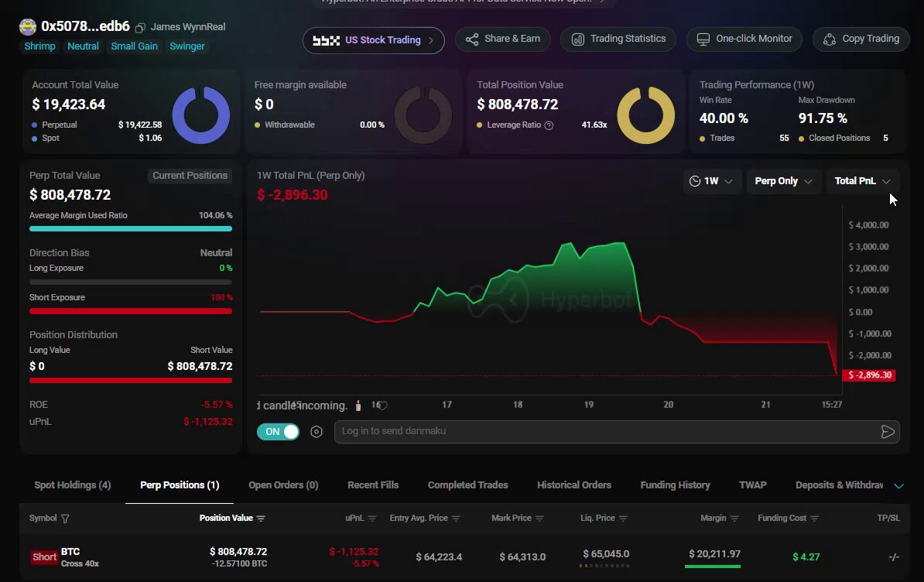Image resolution: width=924 pixels, height=582 pixels.
Task: Switch to Recent Fills tab
Action: pos(373,485)
